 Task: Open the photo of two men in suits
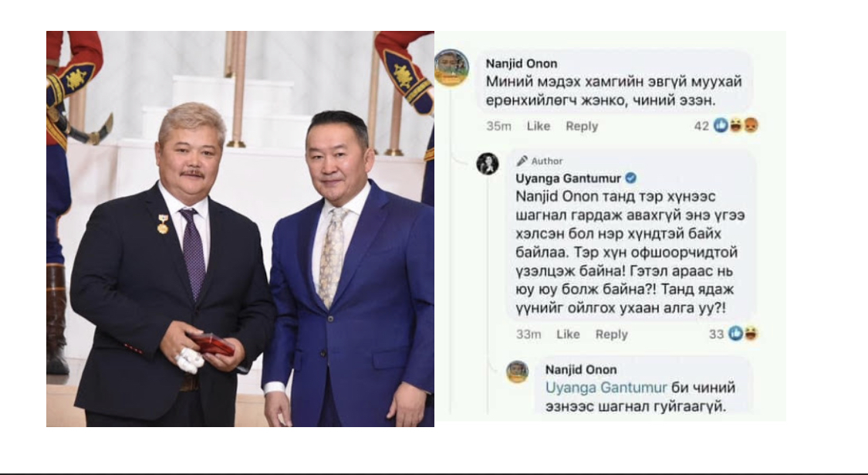[240, 229]
